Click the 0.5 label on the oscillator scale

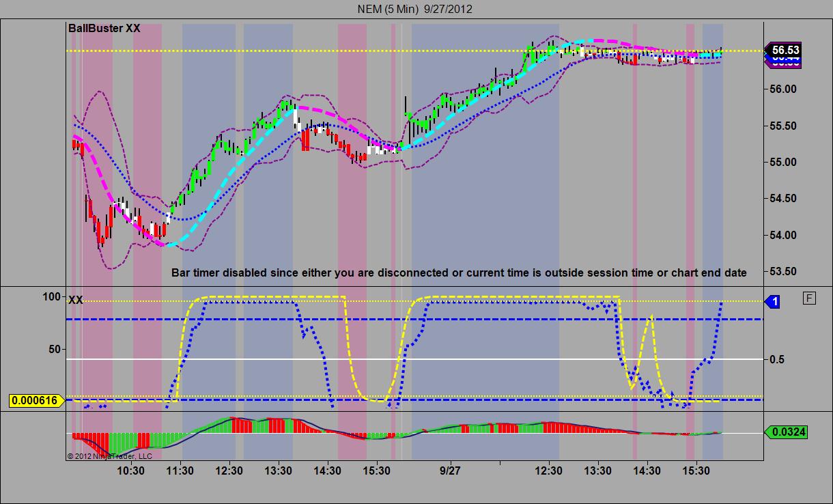coord(777,359)
